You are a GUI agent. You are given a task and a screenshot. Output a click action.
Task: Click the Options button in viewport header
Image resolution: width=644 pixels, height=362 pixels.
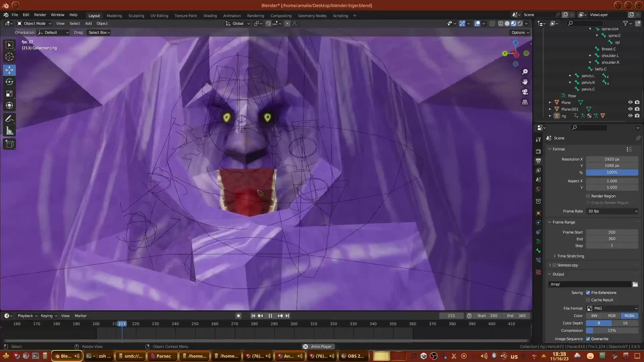click(520, 33)
